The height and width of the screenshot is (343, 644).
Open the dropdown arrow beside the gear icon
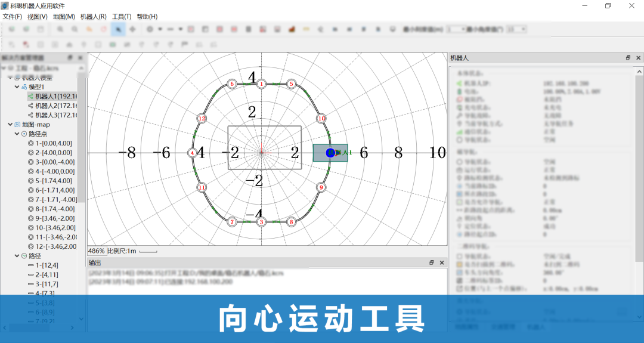coord(160,29)
